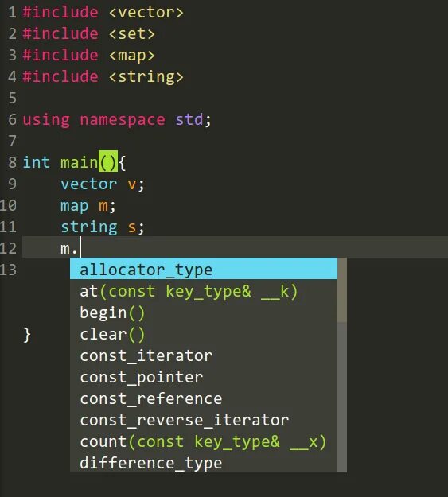The height and width of the screenshot is (497, 448).
Task: Click the '#include <string>' line
Action: 103,76
